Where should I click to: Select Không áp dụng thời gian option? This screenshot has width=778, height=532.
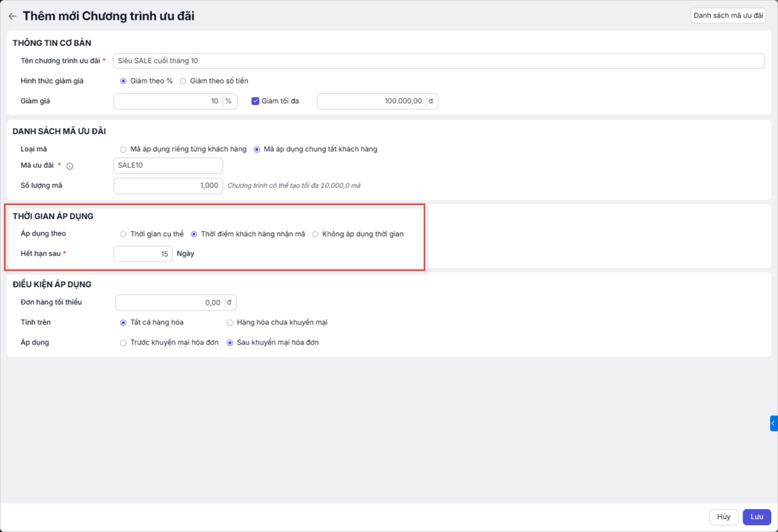(x=315, y=234)
